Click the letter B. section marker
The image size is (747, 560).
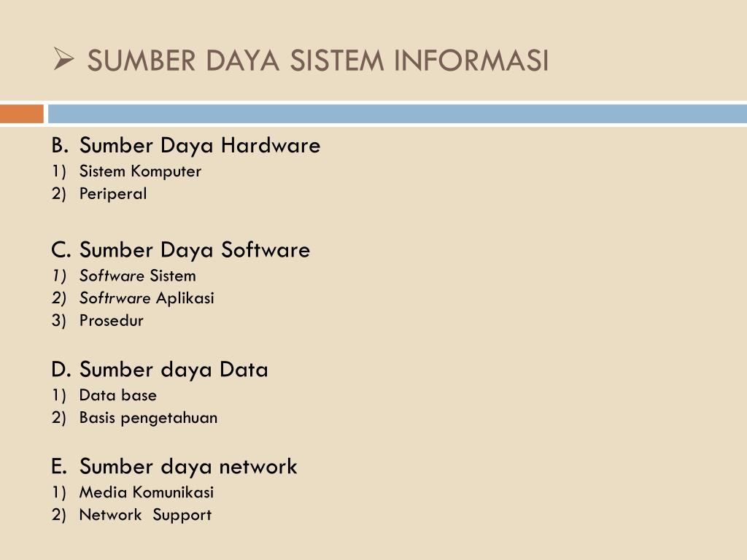[60, 145]
